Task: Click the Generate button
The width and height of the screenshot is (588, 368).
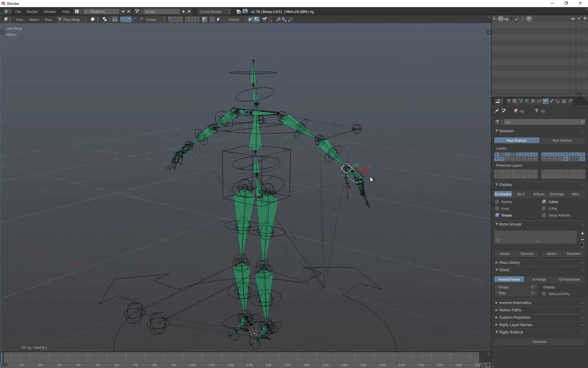Action: pos(539,341)
